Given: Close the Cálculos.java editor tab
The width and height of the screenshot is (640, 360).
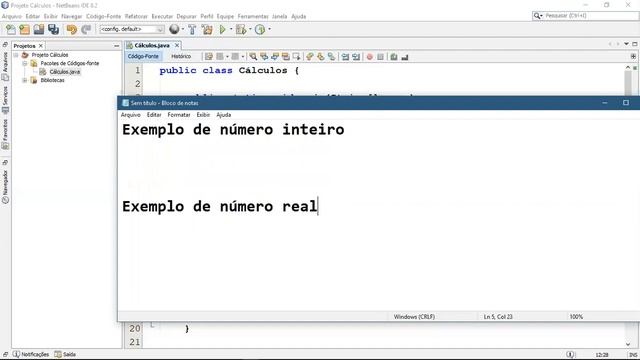Looking at the screenshot, I should click(x=177, y=45).
